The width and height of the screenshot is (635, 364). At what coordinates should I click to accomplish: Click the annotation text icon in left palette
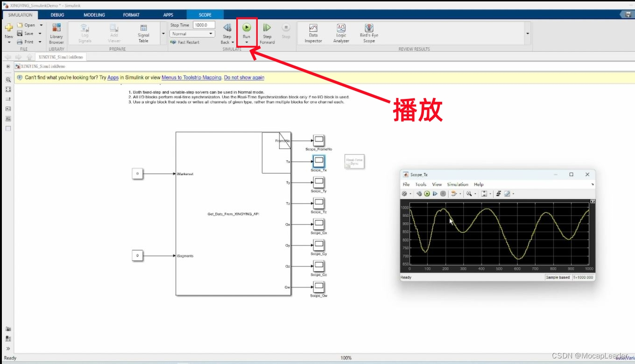click(x=8, y=109)
